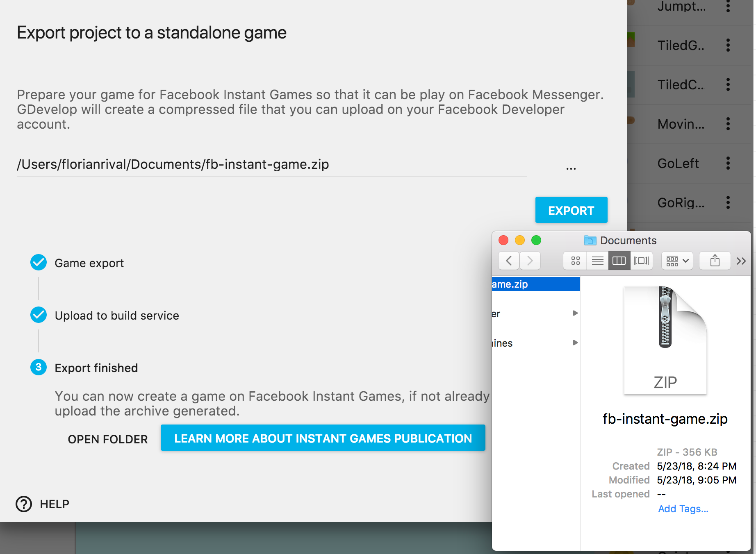The width and height of the screenshot is (756, 554).
Task: Open the Finder arrange-by dropdown
Action: 677,261
